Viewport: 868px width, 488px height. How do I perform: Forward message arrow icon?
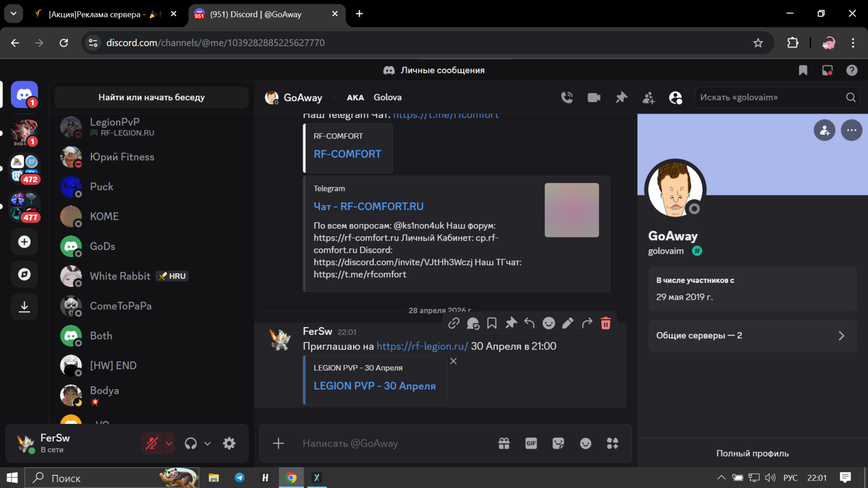point(587,323)
